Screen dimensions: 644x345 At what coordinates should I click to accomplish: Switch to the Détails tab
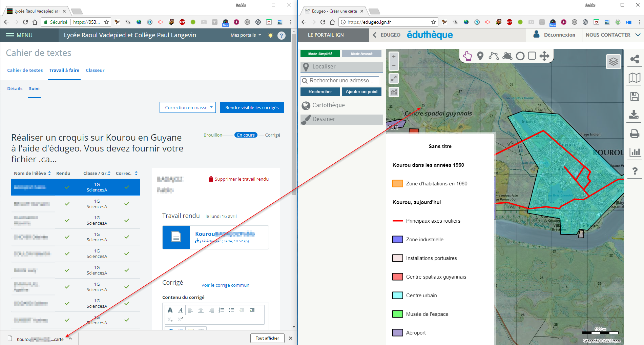coord(15,88)
